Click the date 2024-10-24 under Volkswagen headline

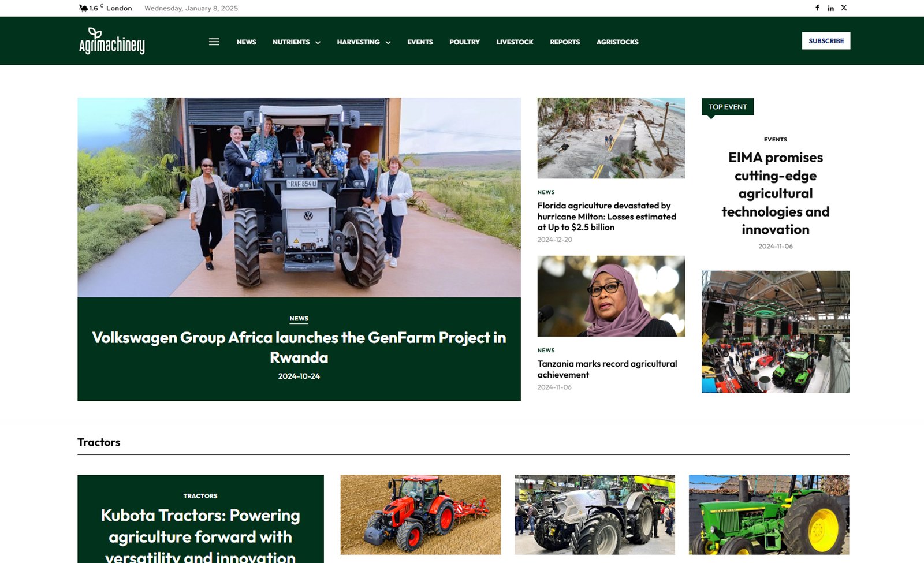click(x=299, y=376)
